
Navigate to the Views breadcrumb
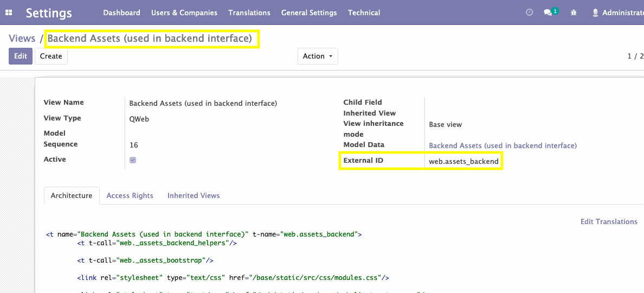pos(22,39)
